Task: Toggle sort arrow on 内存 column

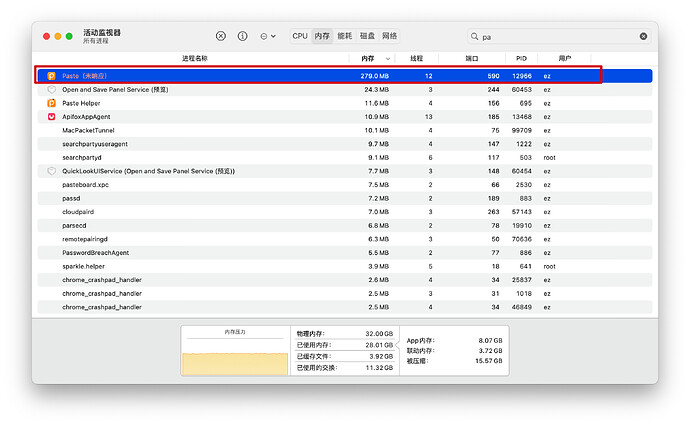Action: click(388, 59)
